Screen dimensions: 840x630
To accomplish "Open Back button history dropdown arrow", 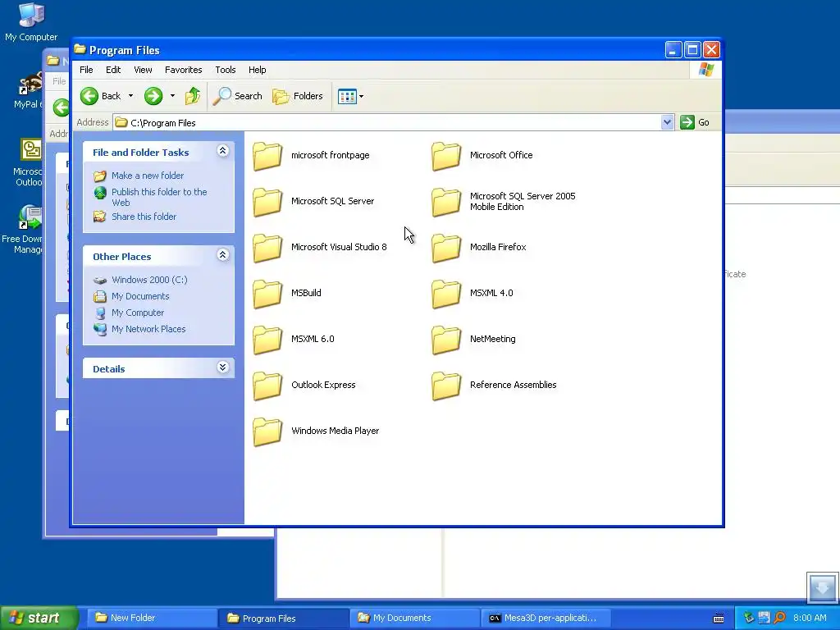I will point(130,97).
